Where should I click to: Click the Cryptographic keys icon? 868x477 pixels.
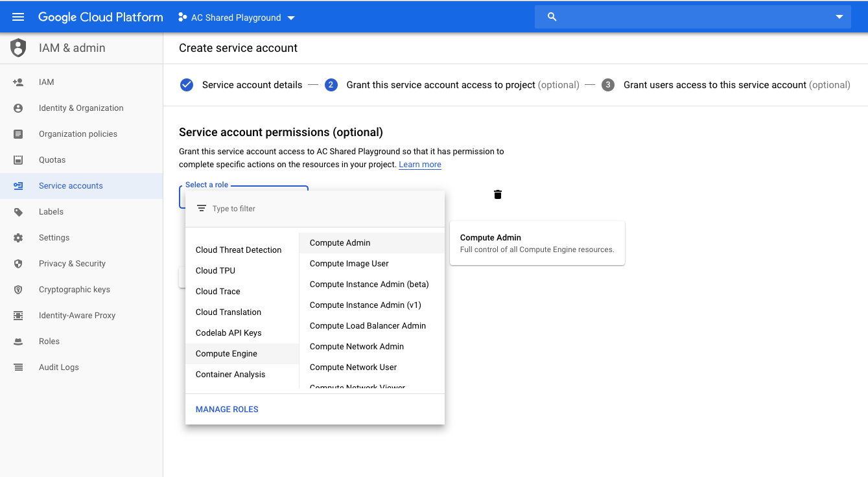[18, 289]
